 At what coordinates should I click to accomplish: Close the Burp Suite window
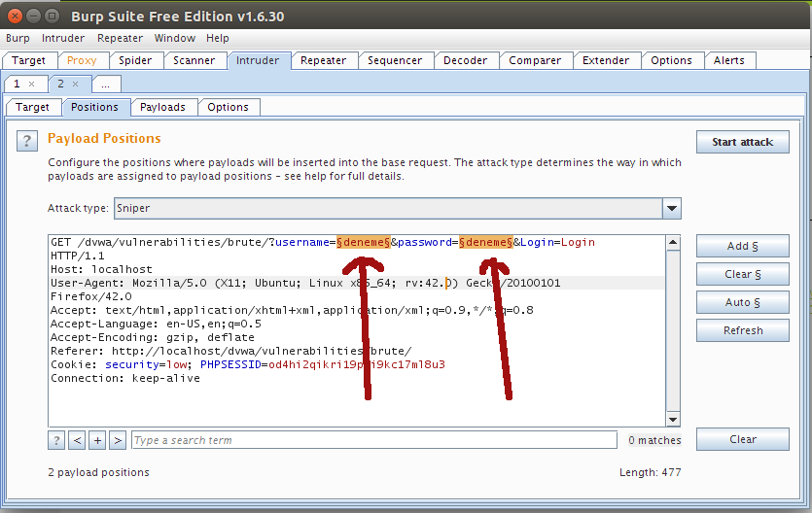click(x=15, y=16)
